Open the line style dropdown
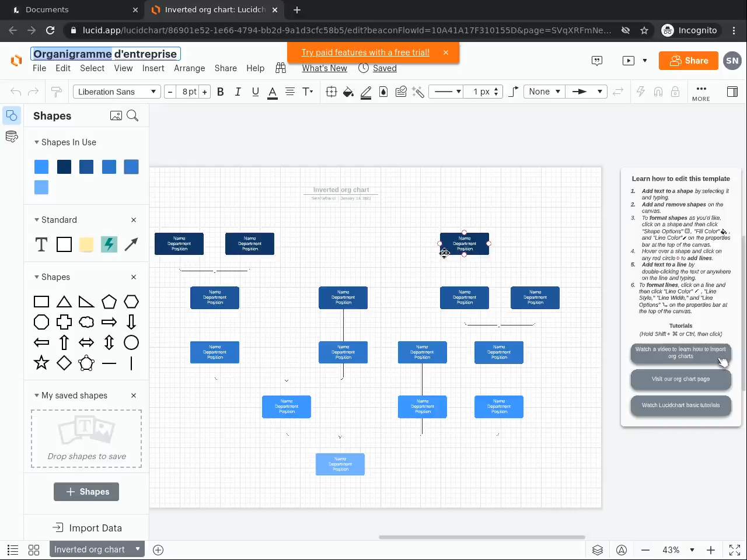This screenshot has width=747, height=560. point(446,92)
